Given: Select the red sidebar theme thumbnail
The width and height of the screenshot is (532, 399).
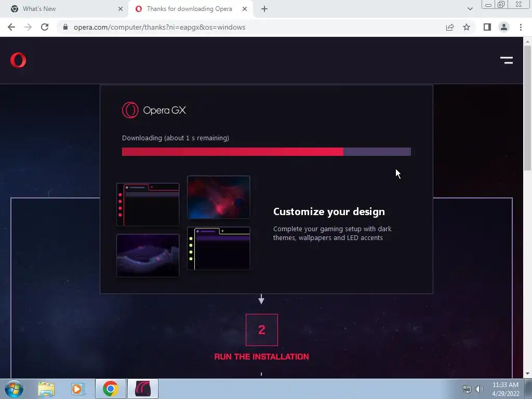Looking at the screenshot, I should [x=148, y=205].
